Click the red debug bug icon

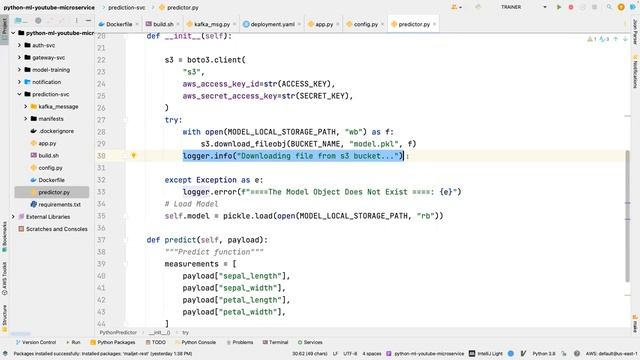tap(571, 7)
